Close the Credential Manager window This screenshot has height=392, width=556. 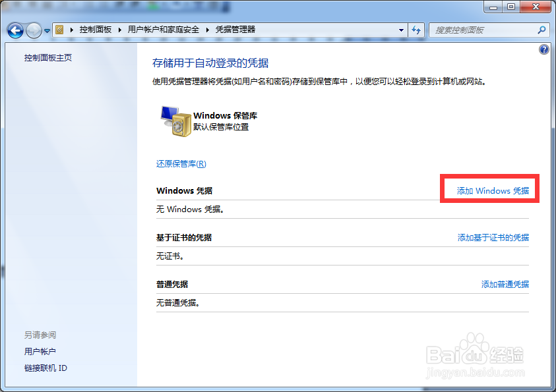click(536, 7)
